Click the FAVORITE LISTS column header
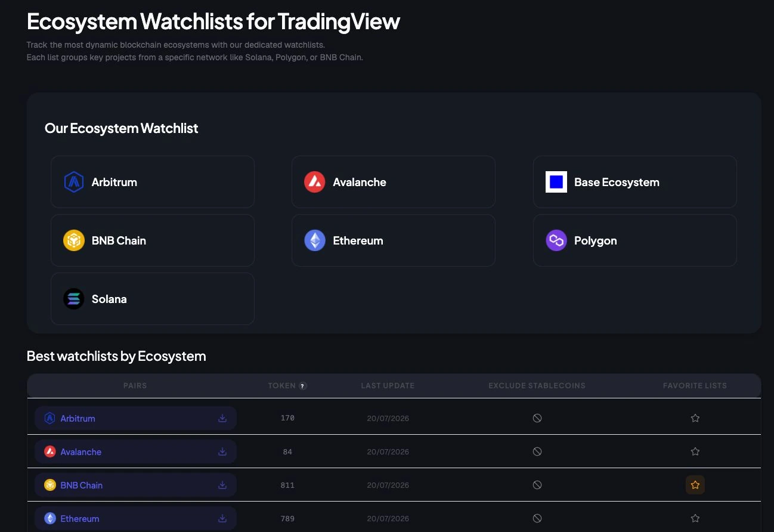This screenshot has width=774, height=532. pyautogui.click(x=695, y=386)
